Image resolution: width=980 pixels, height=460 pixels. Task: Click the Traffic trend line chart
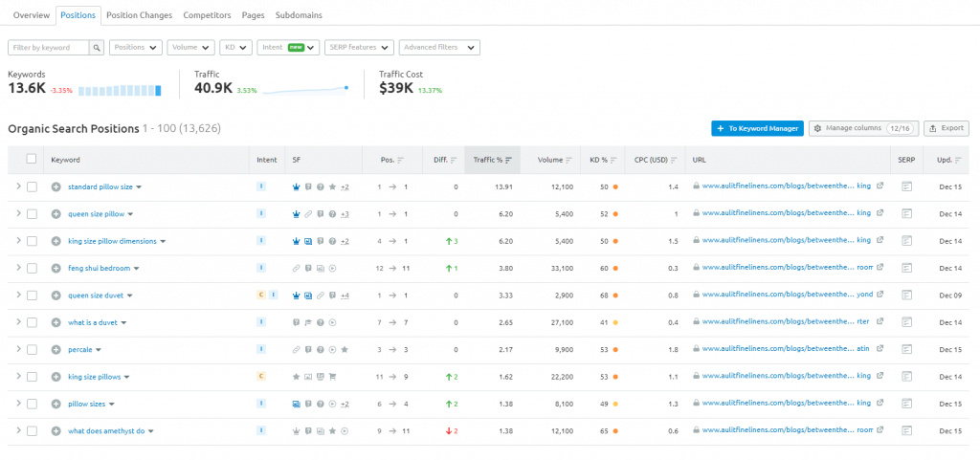pyautogui.click(x=305, y=91)
